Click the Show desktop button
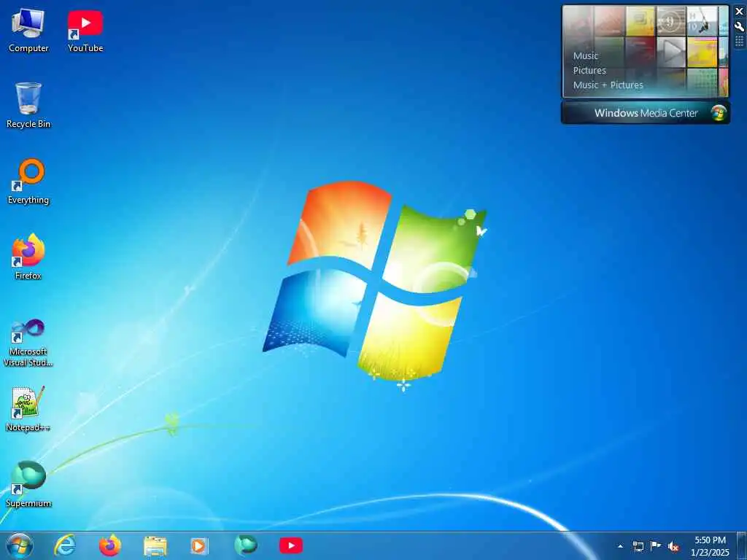747x560 pixels. point(742,545)
